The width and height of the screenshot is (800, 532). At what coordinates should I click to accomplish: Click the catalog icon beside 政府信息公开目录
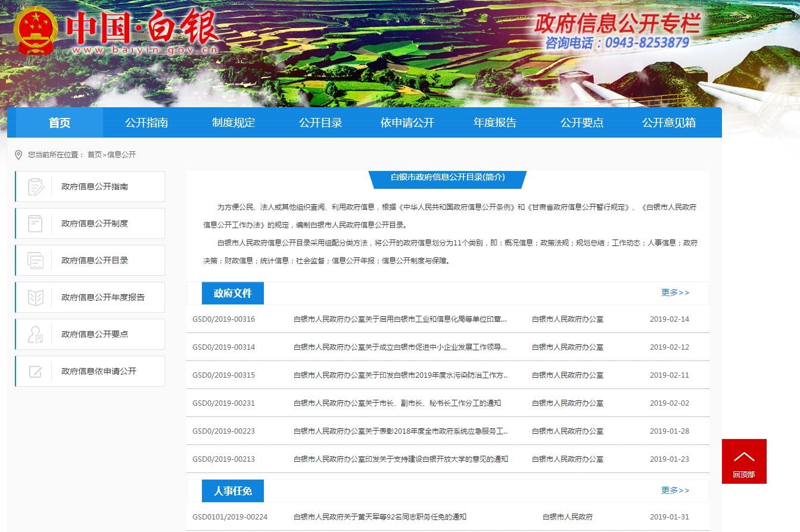[x=36, y=260]
